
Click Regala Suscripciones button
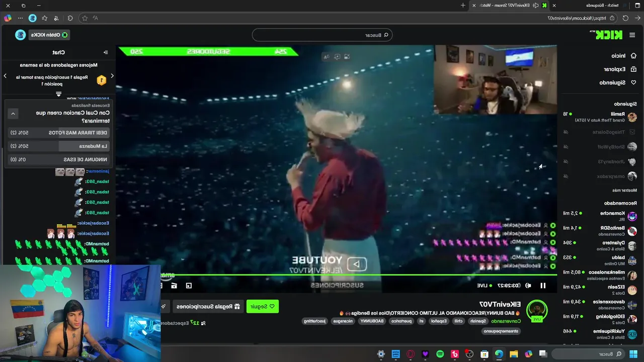pos(208,306)
